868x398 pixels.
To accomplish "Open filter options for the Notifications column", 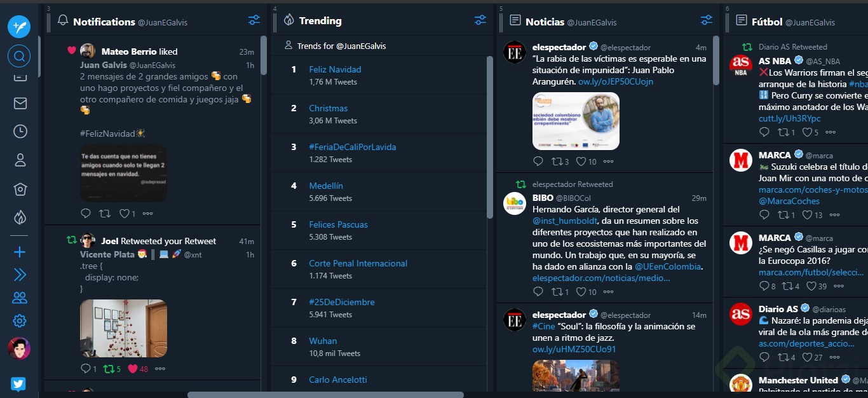I will click(x=254, y=20).
